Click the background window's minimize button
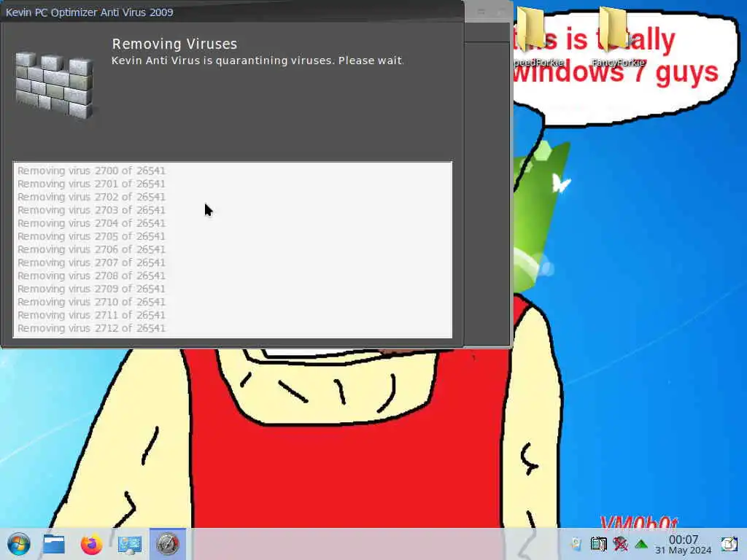Viewport: 747px width, 560px height. coord(481,12)
